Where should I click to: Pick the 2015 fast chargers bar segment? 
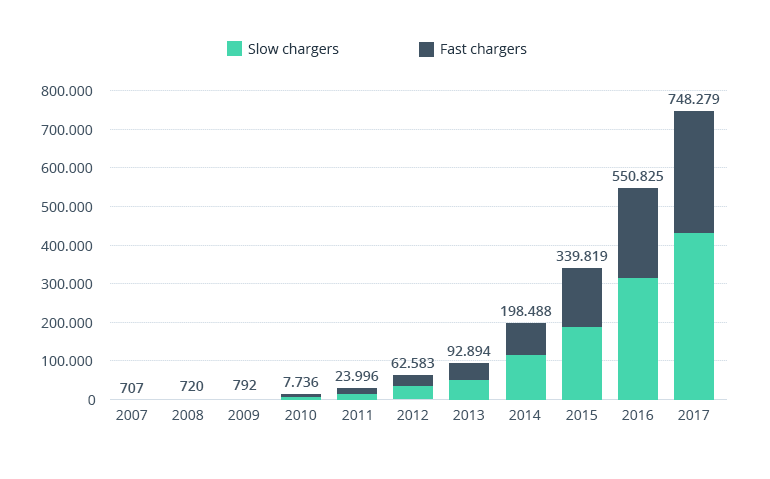(581, 298)
